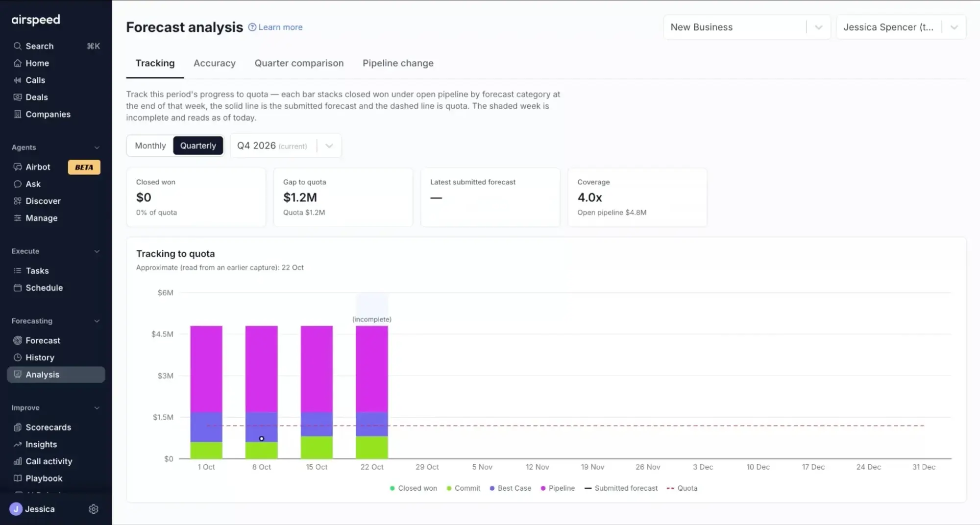The image size is (980, 525).
Task: Go to Home via house icon
Action: click(x=18, y=63)
